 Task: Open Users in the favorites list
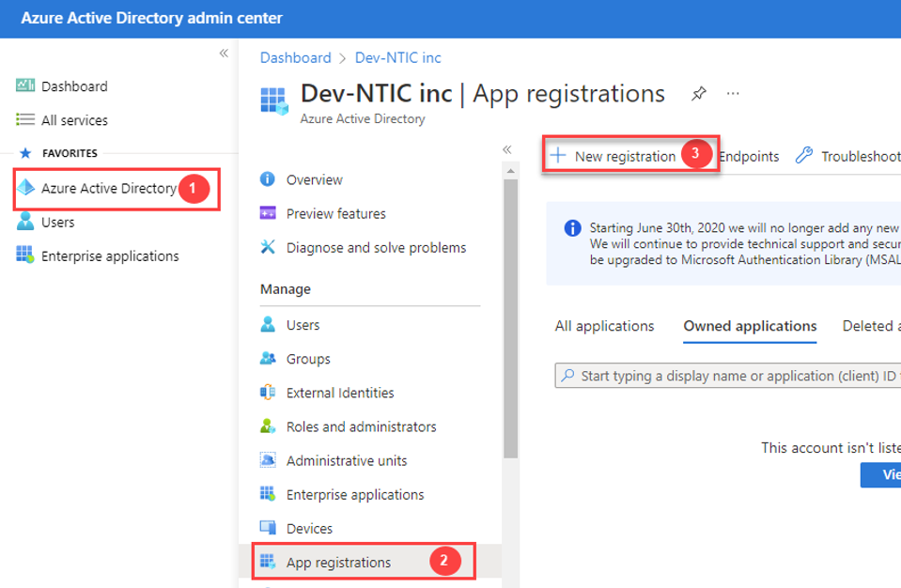pos(57,223)
